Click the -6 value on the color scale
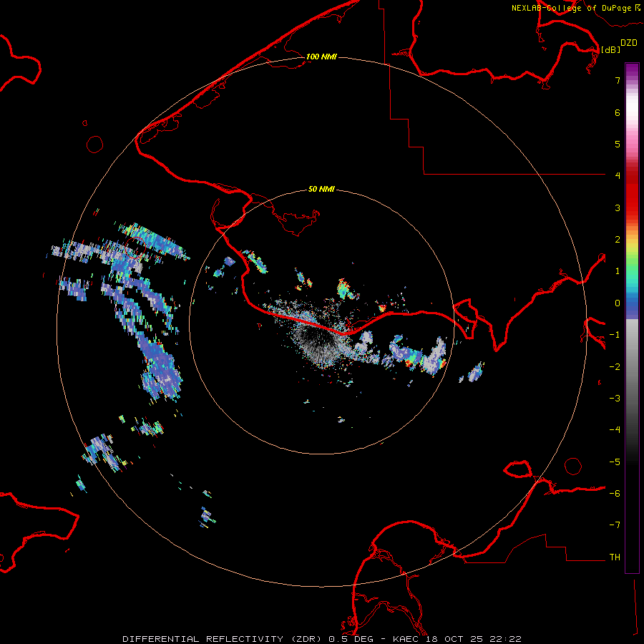The height and width of the screenshot is (644, 644). click(x=615, y=494)
